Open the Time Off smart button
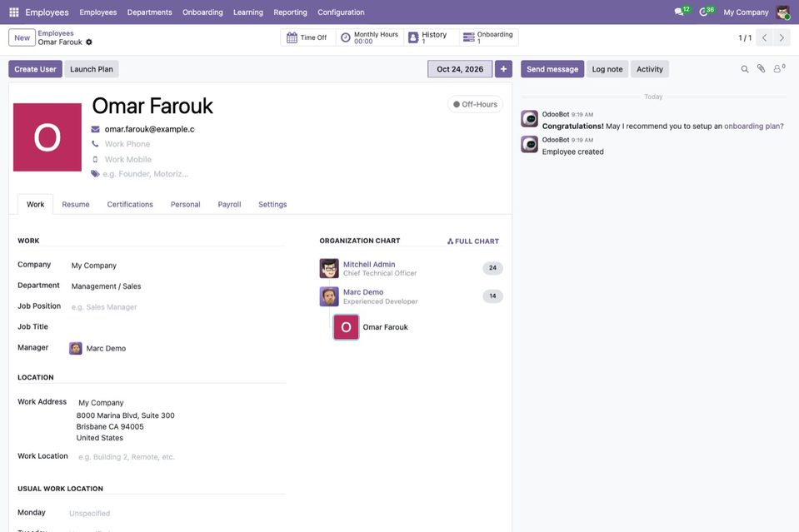Image resolution: width=799 pixels, height=532 pixels. pos(307,37)
